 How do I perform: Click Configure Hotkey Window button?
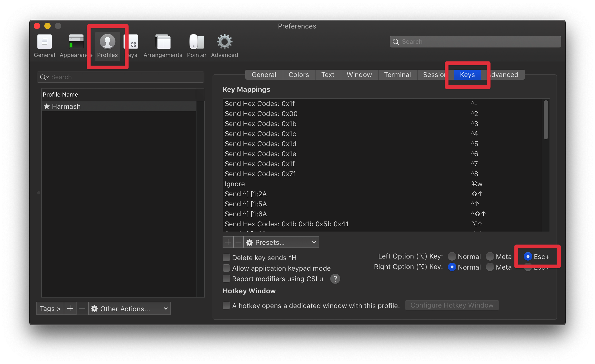pyautogui.click(x=452, y=305)
